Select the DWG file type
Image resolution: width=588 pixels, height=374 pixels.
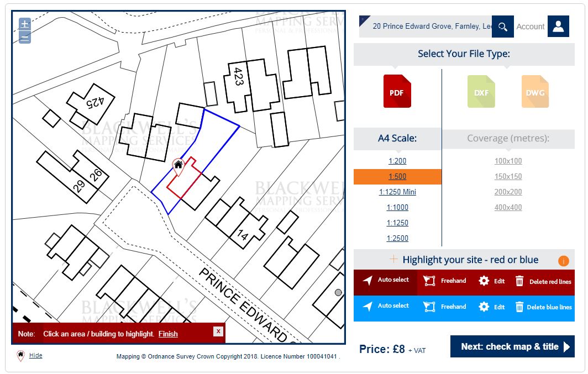534,92
